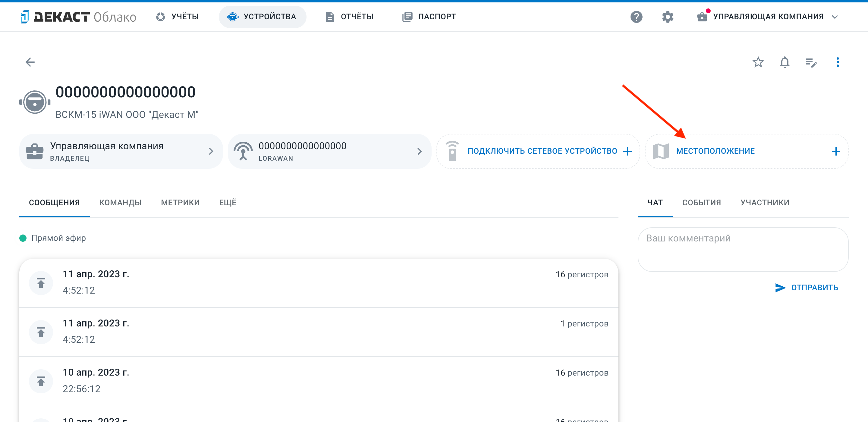
Task: Click the briefcase icon with red notification dot
Action: (702, 17)
